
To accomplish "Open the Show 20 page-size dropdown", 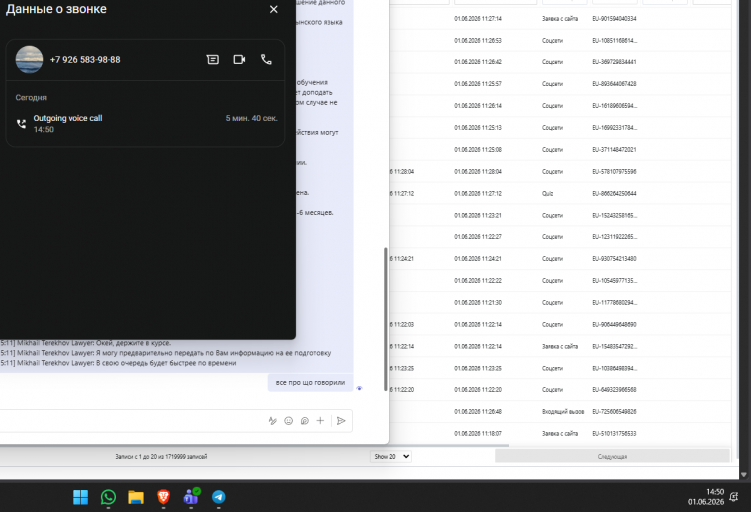I will coord(391,456).
